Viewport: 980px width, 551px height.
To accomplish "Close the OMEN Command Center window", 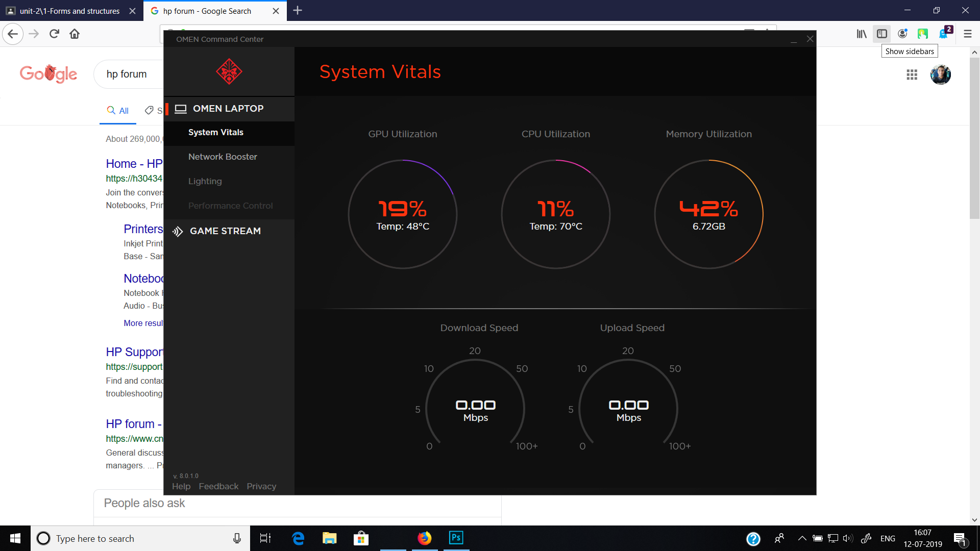I will pos(810,39).
